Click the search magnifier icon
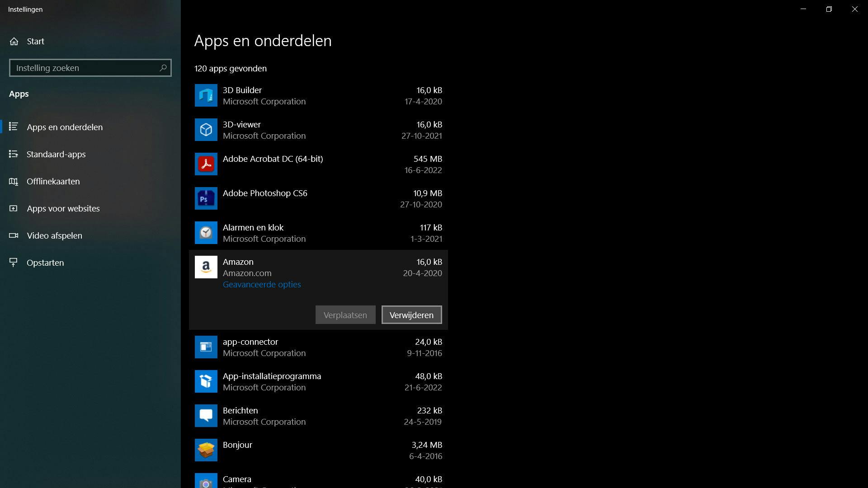Screen dimensions: 868x488 [163, 68]
